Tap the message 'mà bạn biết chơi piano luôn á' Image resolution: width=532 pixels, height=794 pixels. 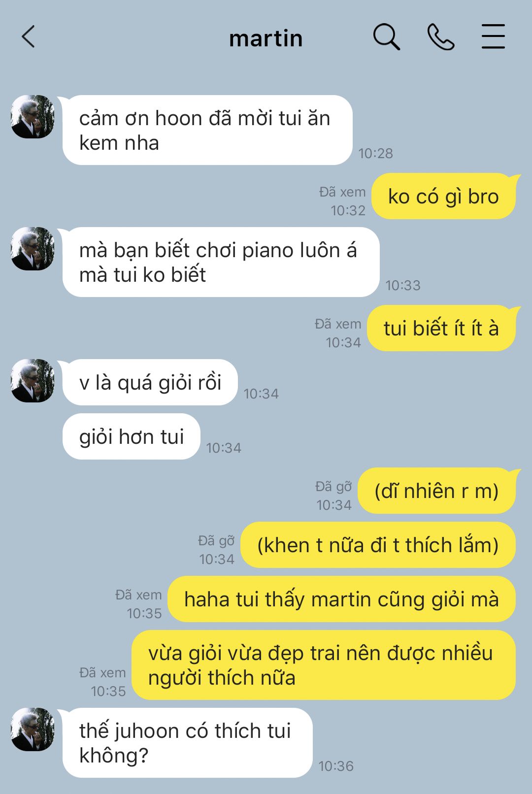221,262
